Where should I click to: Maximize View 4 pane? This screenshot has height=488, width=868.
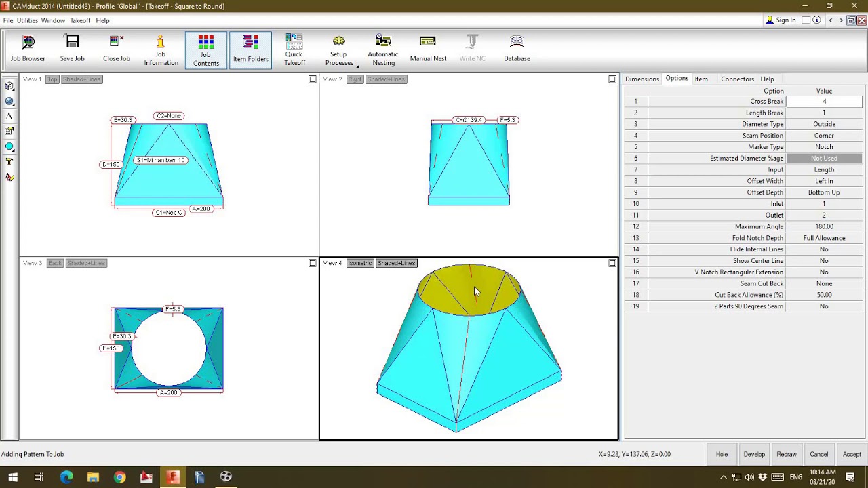[612, 263]
